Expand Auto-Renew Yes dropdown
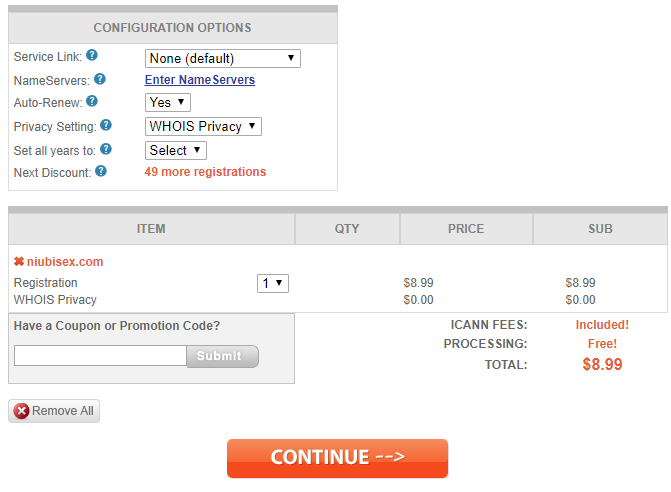Screen dimensions: 671x492 [168, 102]
